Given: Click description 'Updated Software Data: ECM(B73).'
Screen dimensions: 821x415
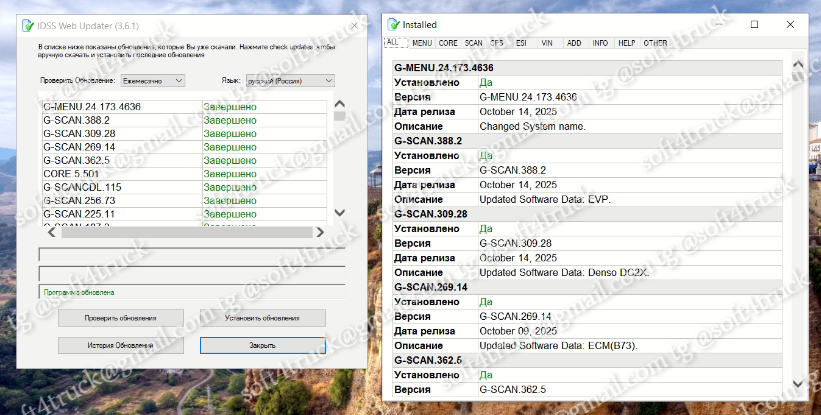Looking at the screenshot, I should 559,346.
